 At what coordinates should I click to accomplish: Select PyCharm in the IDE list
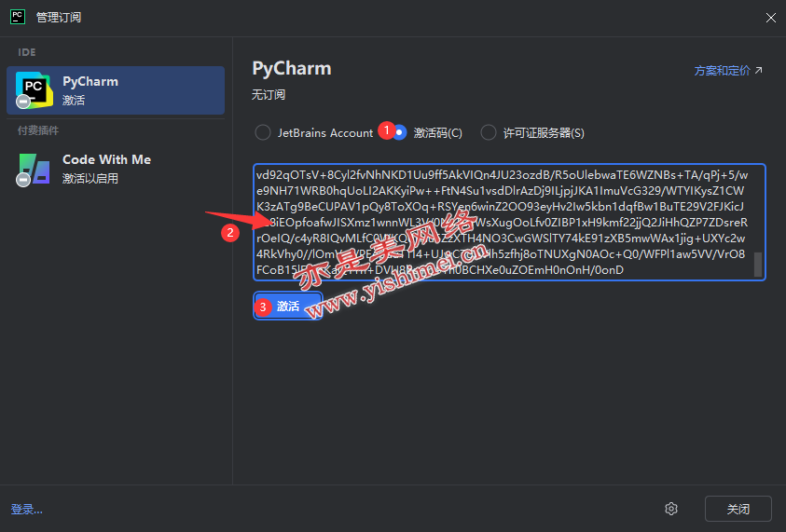point(116,90)
